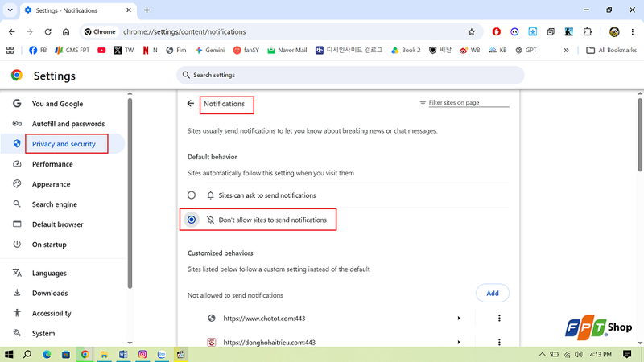Show hidden bookmarks overflow chevron
The image size is (644, 362).
(x=567, y=50)
